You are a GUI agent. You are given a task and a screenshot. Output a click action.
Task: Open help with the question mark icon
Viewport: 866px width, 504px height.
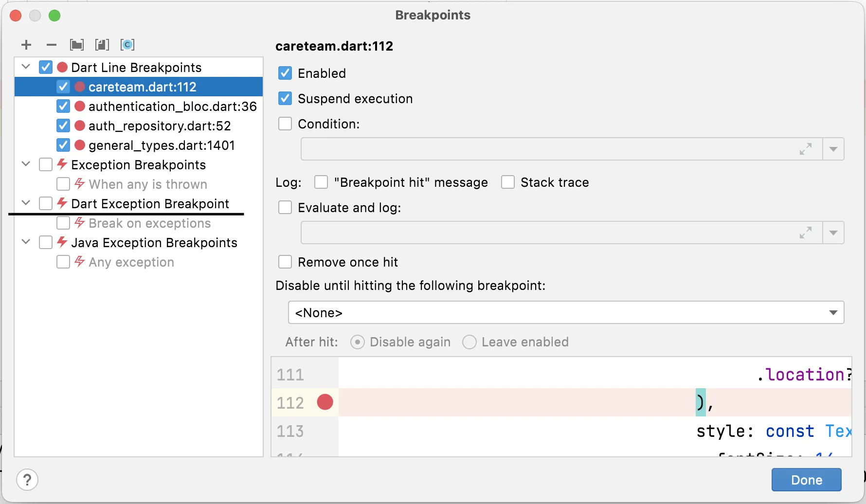click(x=27, y=480)
